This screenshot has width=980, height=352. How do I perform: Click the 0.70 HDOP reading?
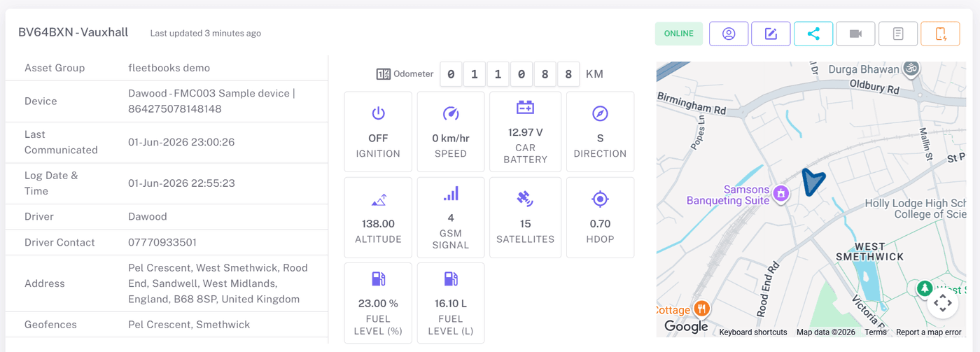[600, 224]
